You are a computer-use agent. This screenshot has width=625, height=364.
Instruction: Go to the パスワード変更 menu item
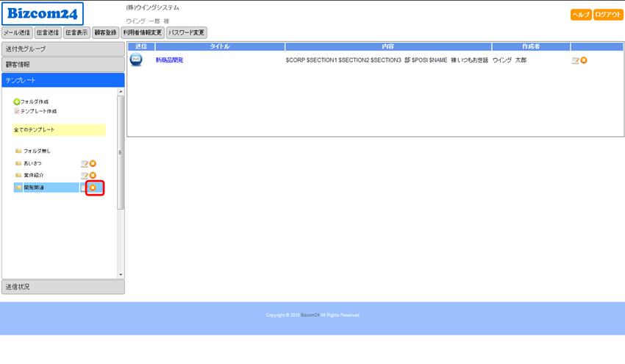[x=187, y=32]
